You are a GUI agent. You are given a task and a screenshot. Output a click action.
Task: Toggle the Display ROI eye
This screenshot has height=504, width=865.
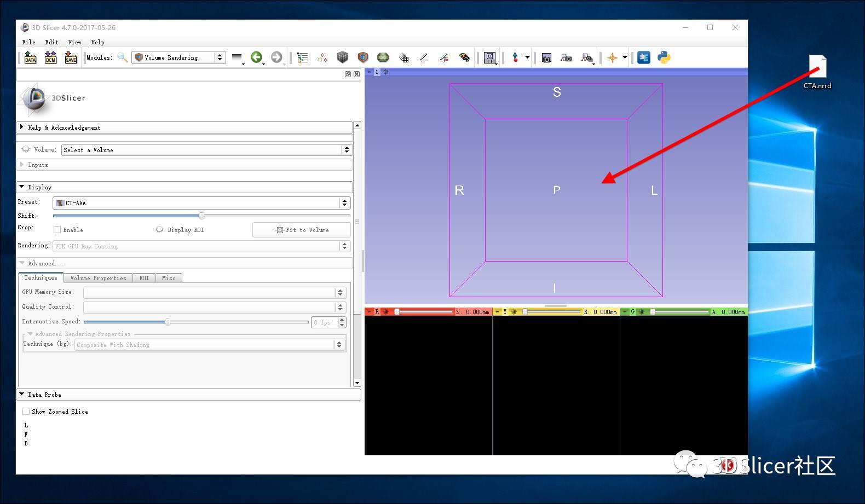159,230
